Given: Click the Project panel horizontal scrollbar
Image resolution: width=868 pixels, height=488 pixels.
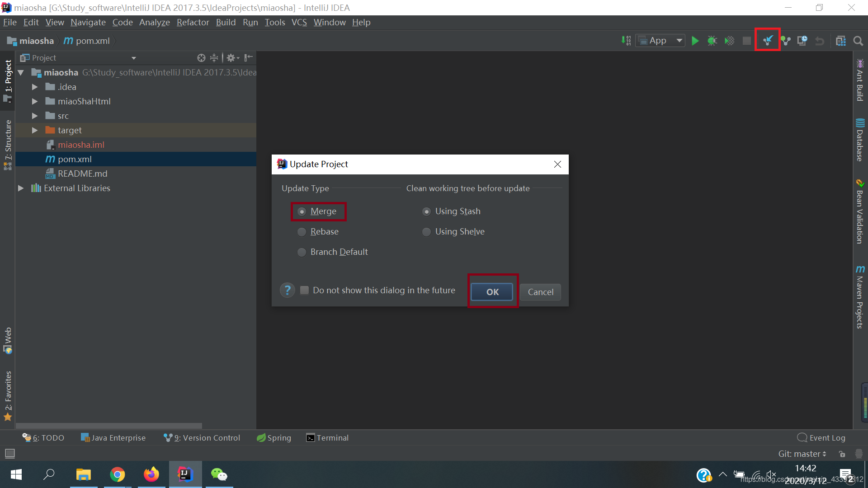Looking at the screenshot, I should tap(109, 426).
